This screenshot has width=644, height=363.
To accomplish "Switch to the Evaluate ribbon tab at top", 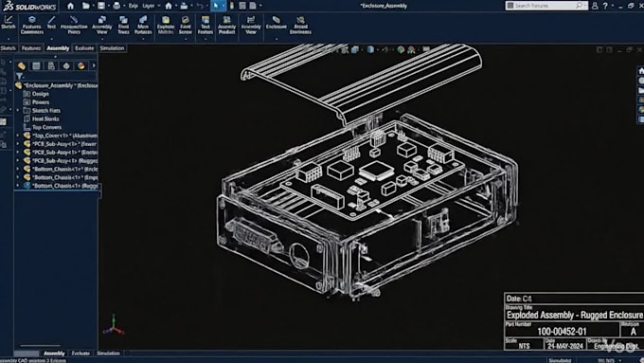I will tap(84, 48).
